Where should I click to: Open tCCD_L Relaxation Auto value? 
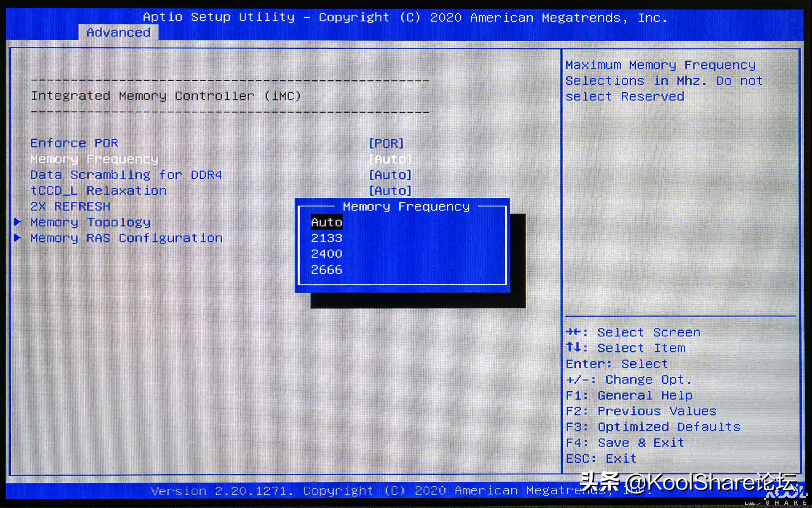[x=390, y=191]
